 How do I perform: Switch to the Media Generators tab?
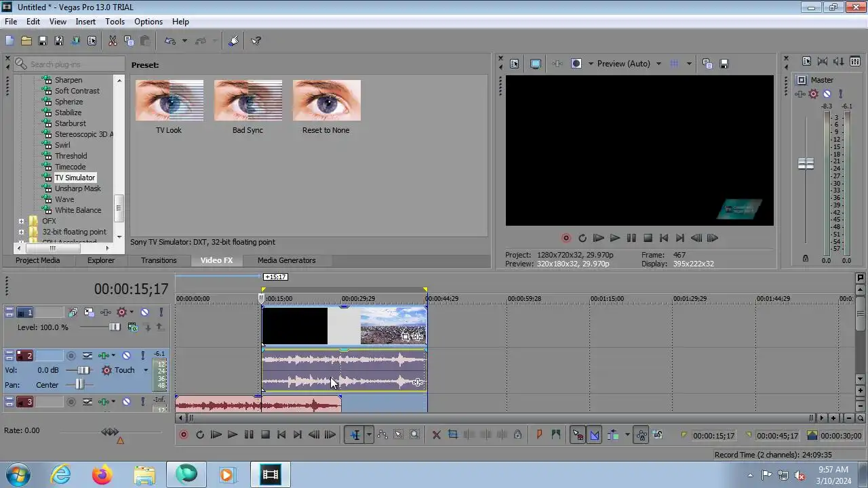click(286, 260)
